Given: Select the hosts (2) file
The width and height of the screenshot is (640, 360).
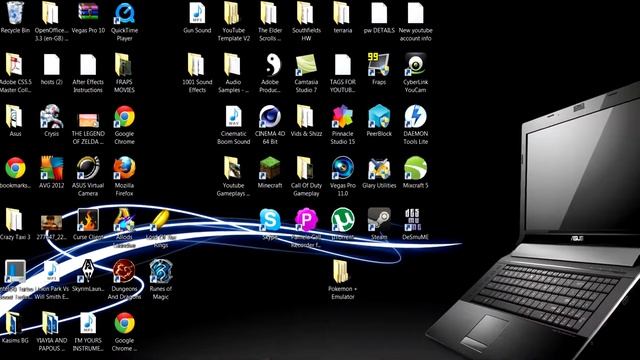Looking at the screenshot, I should click(51, 64).
